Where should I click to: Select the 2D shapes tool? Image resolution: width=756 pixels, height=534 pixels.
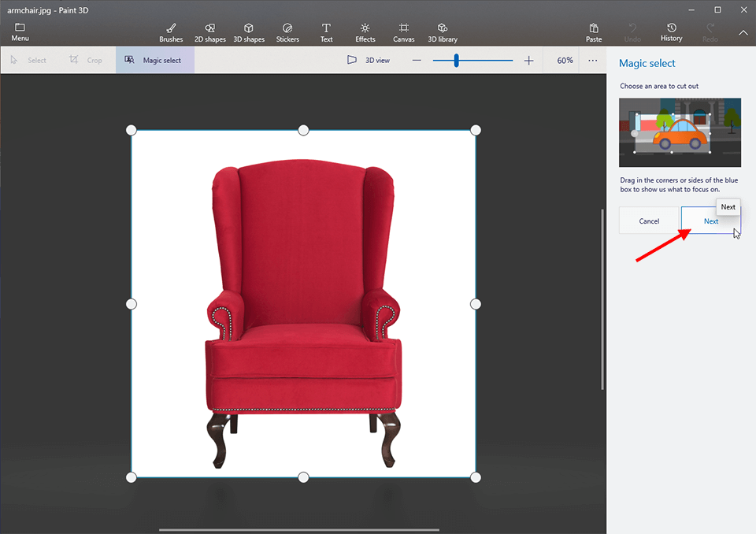[x=209, y=32]
